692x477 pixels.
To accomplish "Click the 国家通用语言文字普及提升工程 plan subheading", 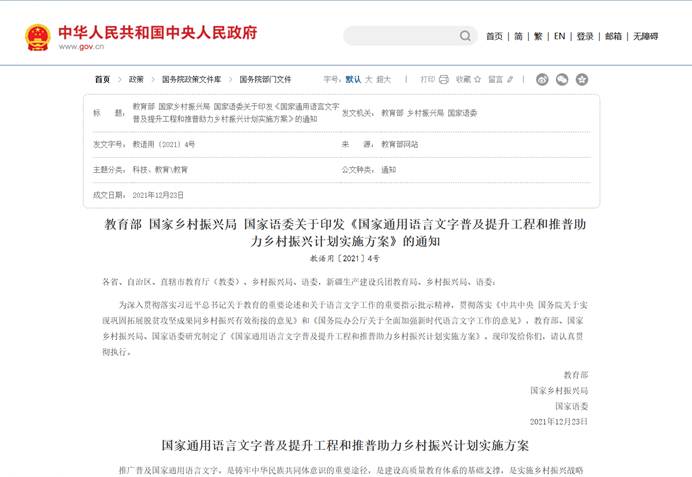I will (345, 446).
